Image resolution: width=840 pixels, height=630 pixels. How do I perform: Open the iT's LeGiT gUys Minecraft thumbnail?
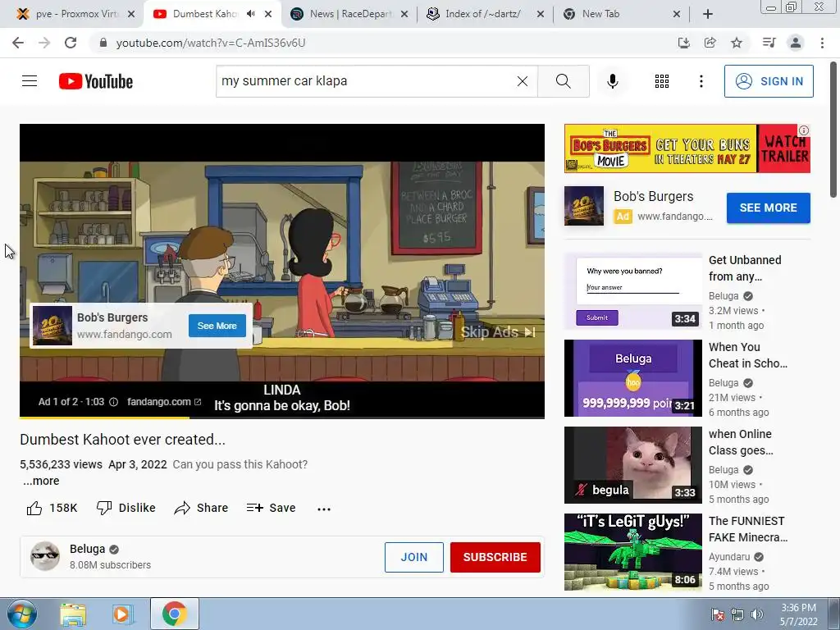coord(632,552)
